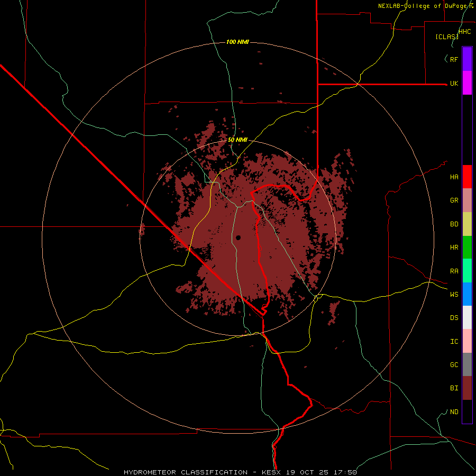This screenshot has width=476, height=476.
Task: Click the HR legend label
Action: 454,248
